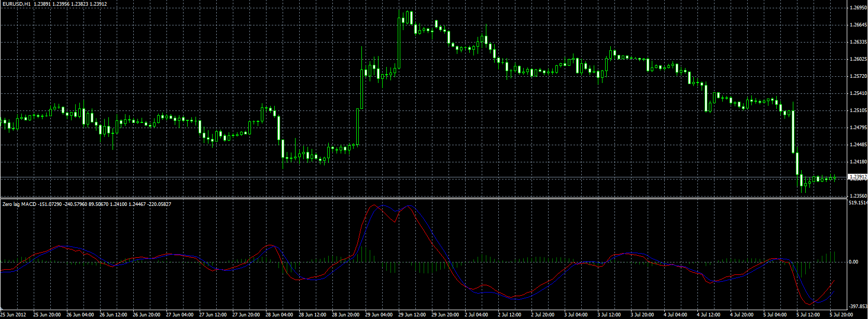This screenshot has width=868, height=319.
Task: Click the 26 Jun 12:00 time label
Action: tap(114, 315)
